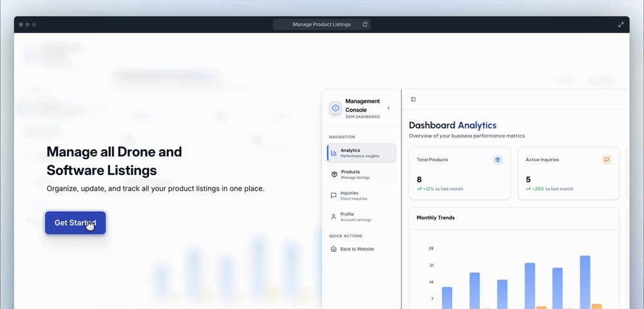
Task: Toggle the sidebar panel icon
Action: [x=413, y=99]
